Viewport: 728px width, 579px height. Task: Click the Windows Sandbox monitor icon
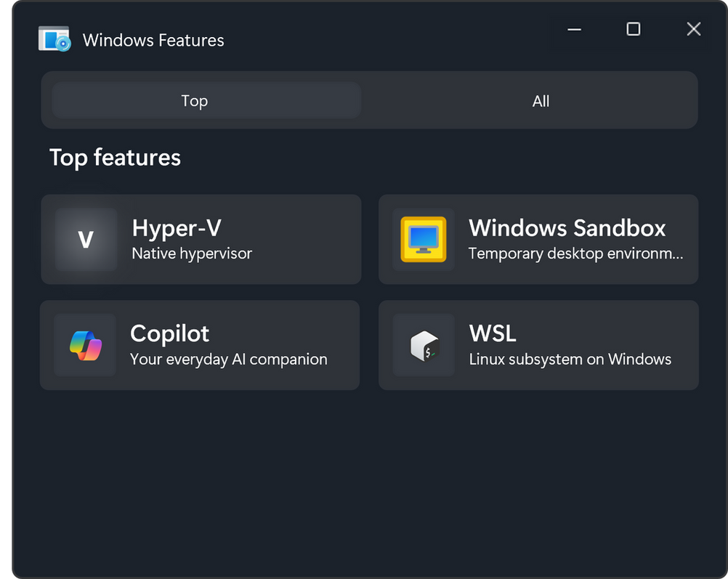424,240
